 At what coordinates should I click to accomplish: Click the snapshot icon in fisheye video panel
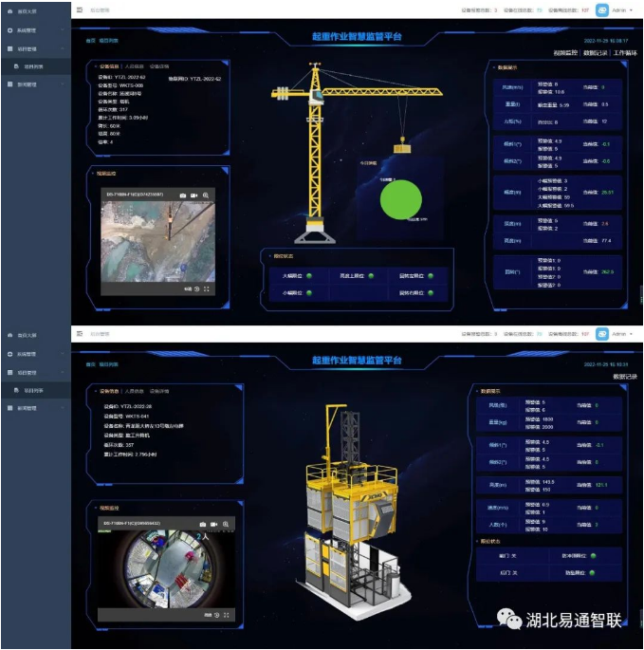(203, 524)
